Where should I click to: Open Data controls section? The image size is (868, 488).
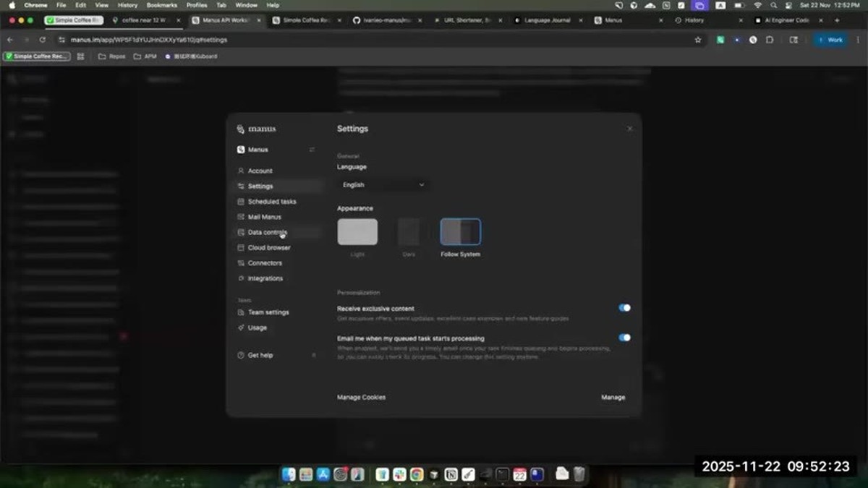click(278, 232)
